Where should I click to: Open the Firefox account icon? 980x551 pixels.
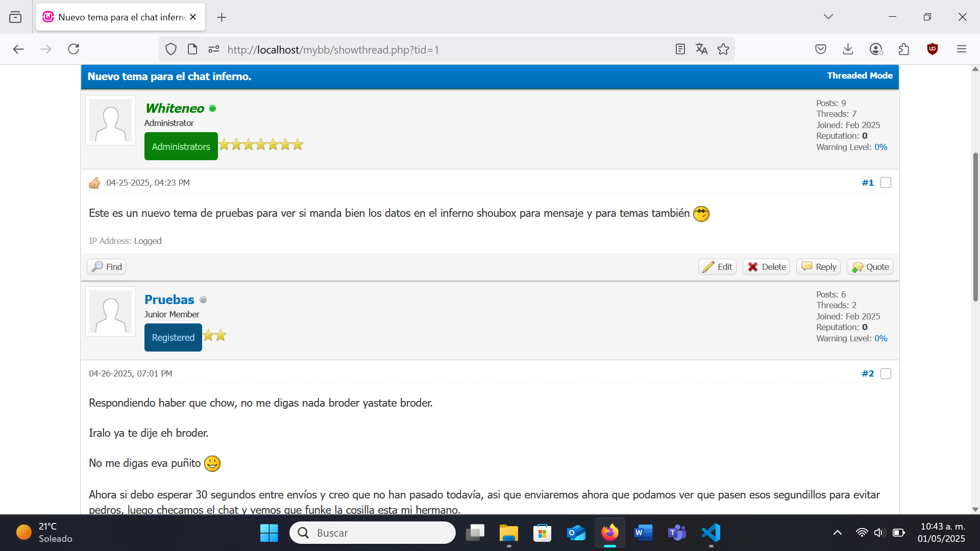coord(876,49)
